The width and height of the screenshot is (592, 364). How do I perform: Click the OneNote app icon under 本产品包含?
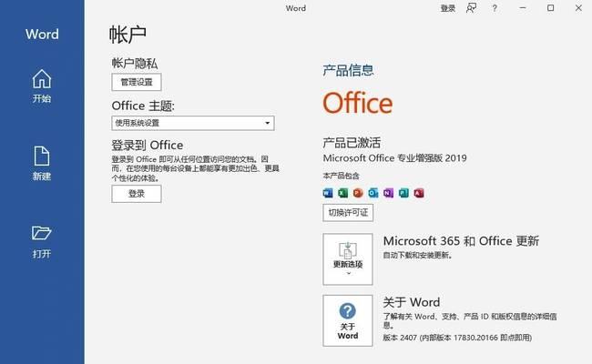point(388,193)
